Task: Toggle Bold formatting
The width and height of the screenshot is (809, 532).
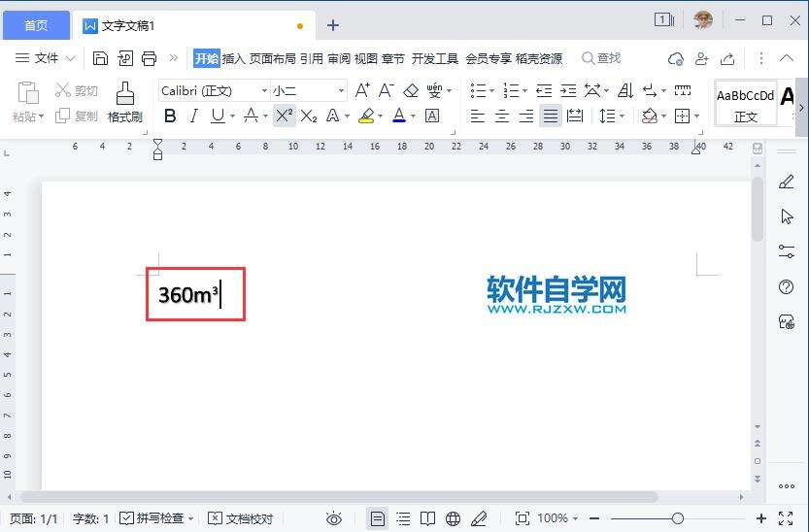Action: (x=170, y=116)
